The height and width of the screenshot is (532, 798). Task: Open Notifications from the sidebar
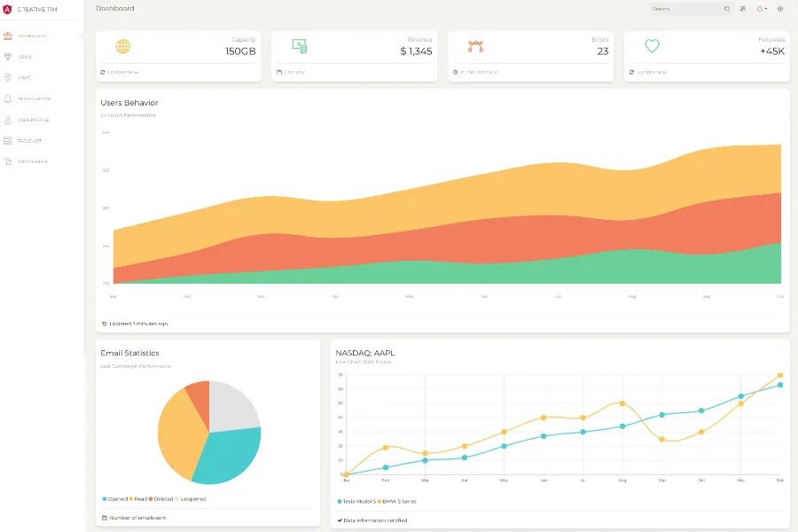[x=34, y=98]
